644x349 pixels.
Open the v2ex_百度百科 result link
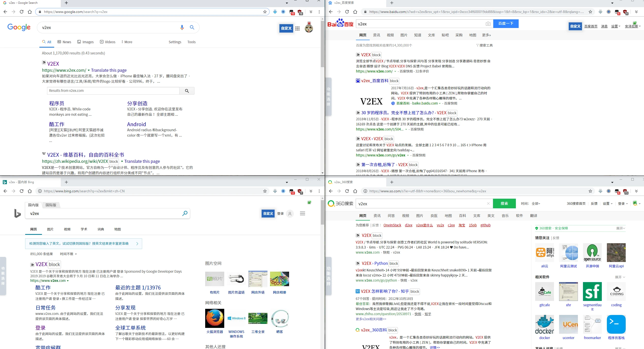pyautogui.click(x=375, y=81)
